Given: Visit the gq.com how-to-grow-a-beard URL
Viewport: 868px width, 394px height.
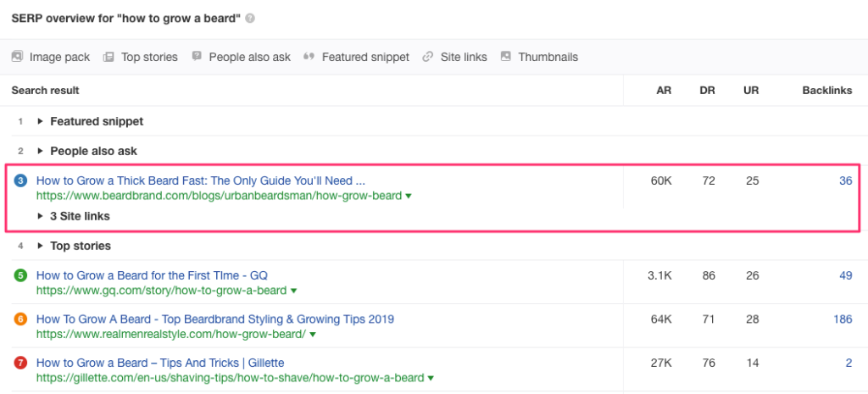Looking at the screenshot, I should pos(161,291).
